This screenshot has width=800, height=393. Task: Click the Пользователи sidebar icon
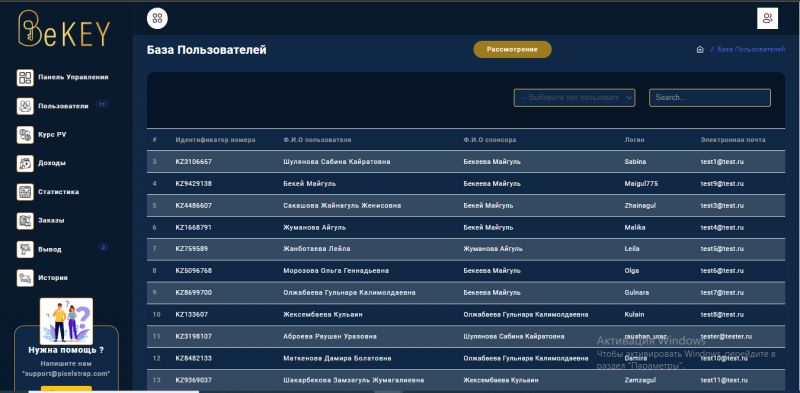(x=25, y=106)
